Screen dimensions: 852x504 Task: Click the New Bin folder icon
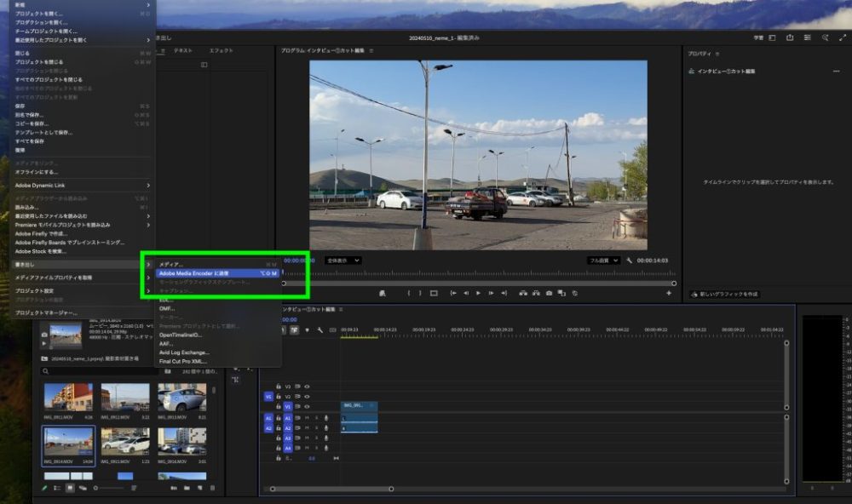pos(186,489)
